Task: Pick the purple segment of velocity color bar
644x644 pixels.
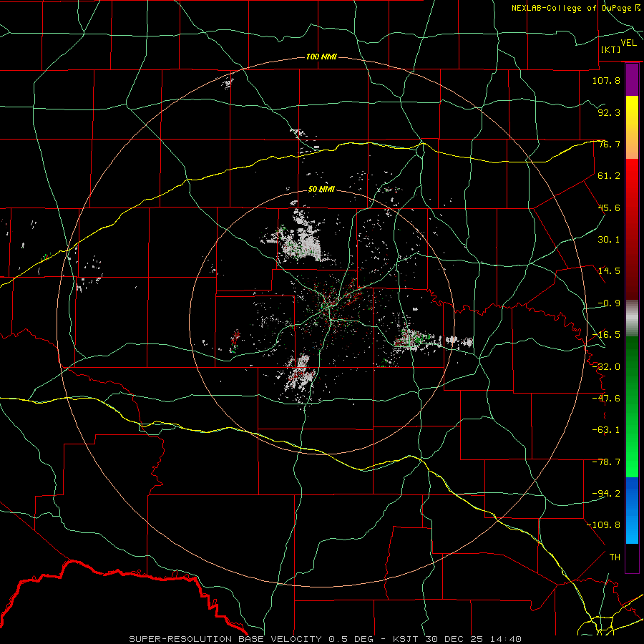Action: click(x=632, y=80)
